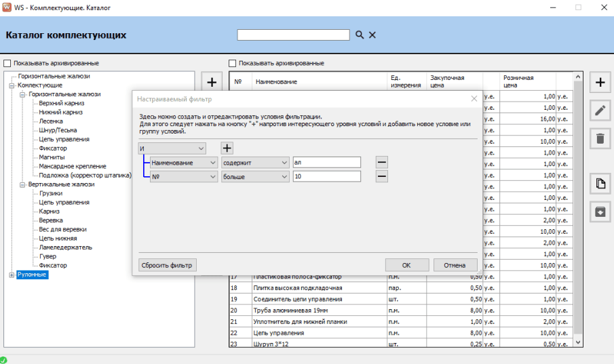Click the pencil edit icon on right
The width and height of the screenshot is (614, 364).
pos(600,111)
